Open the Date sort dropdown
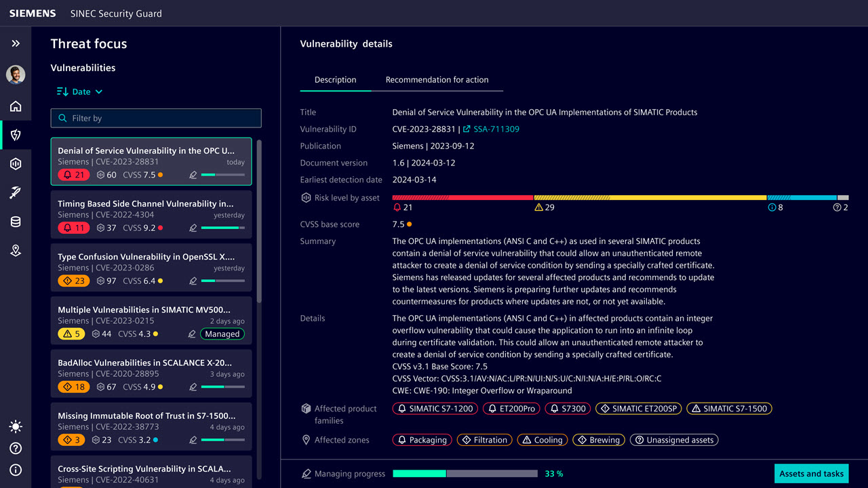Image resolution: width=868 pixels, height=488 pixels. click(87, 91)
